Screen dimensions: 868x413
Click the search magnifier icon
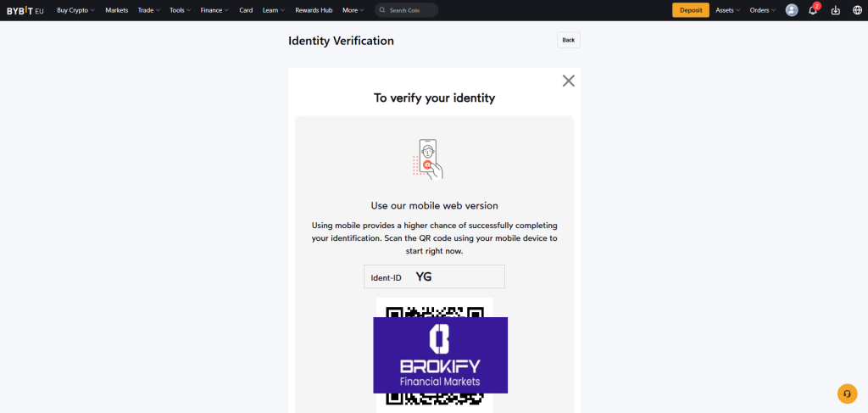point(383,10)
